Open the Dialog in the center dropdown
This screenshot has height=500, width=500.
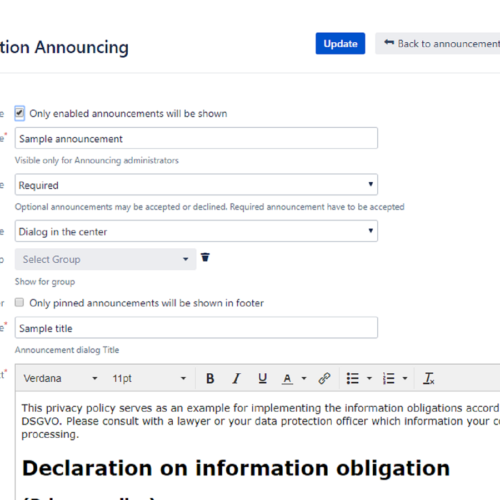[x=196, y=231]
